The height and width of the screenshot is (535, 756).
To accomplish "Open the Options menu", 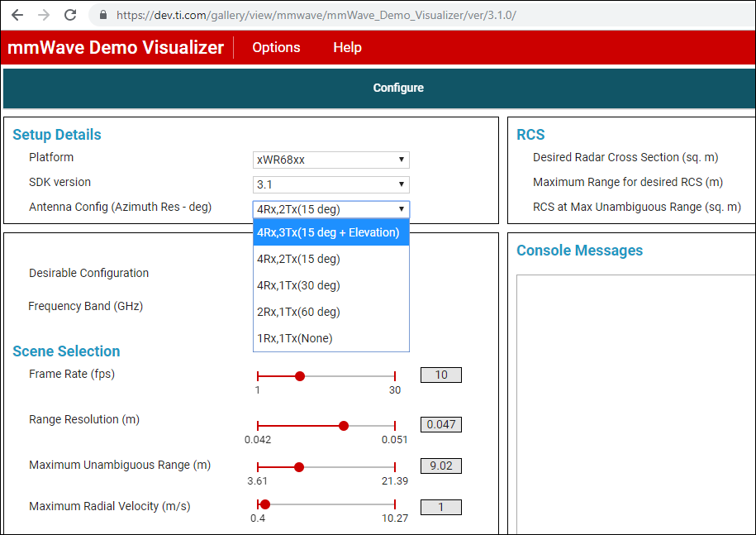I will pos(276,47).
